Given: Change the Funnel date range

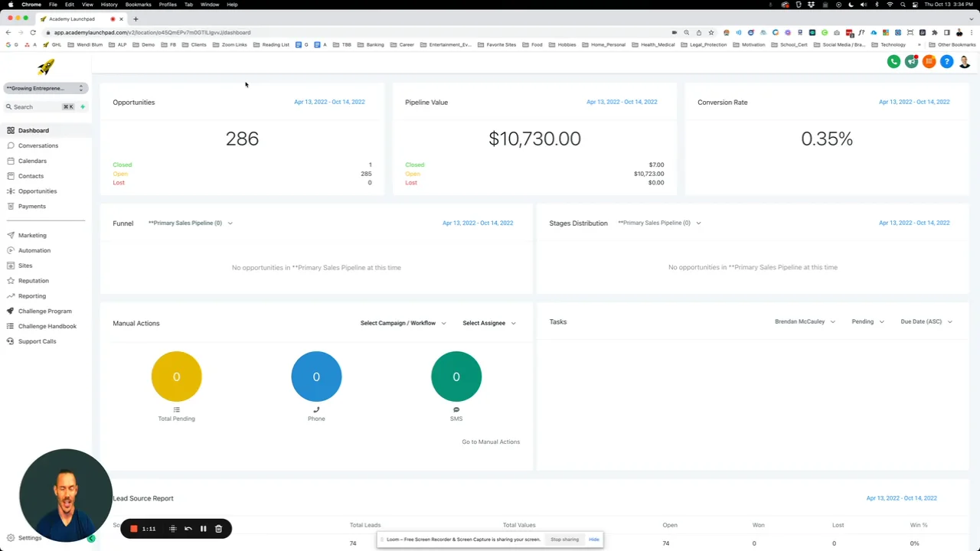Looking at the screenshot, I should point(478,223).
